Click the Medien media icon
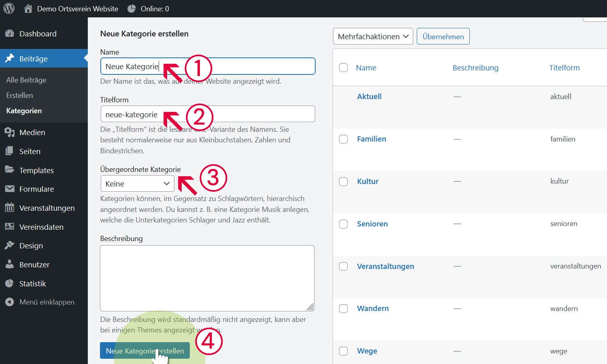The width and height of the screenshot is (607, 364). (x=10, y=132)
